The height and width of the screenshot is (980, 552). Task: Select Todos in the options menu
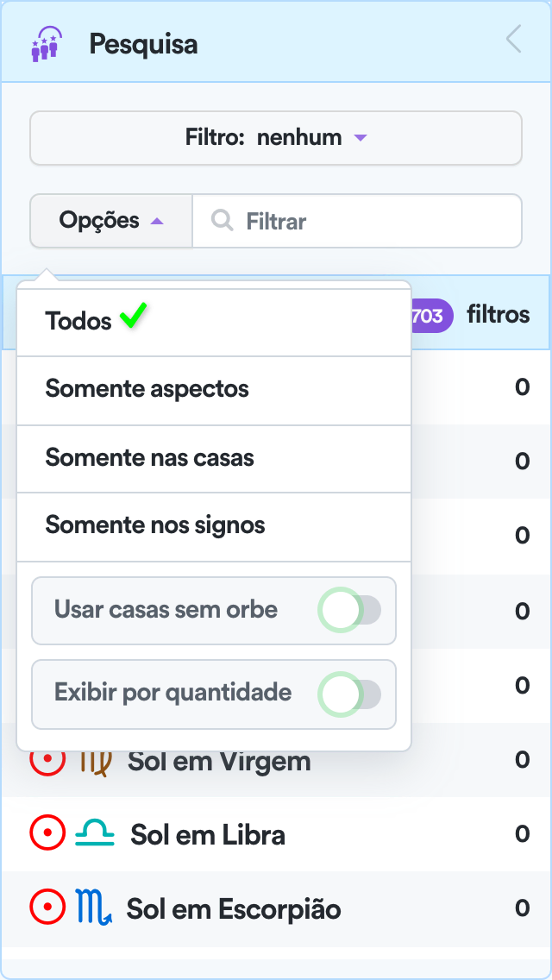click(x=79, y=322)
